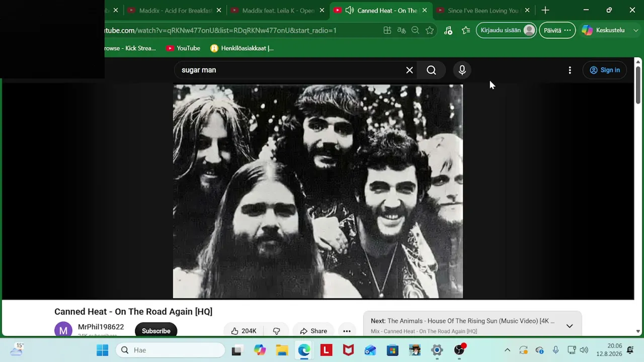Image resolution: width=644 pixels, height=362 pixels.
Task: Open Kick Streams bookmark
Action: [x=130, y=48]
